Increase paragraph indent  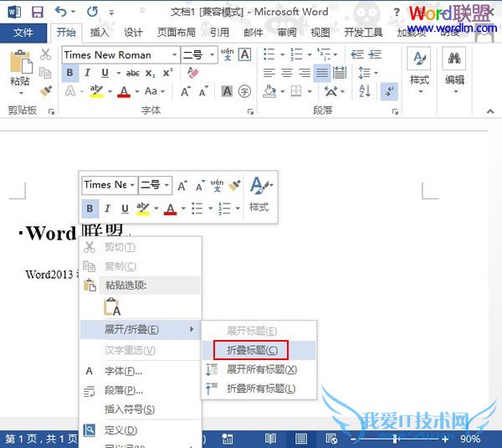375,54
